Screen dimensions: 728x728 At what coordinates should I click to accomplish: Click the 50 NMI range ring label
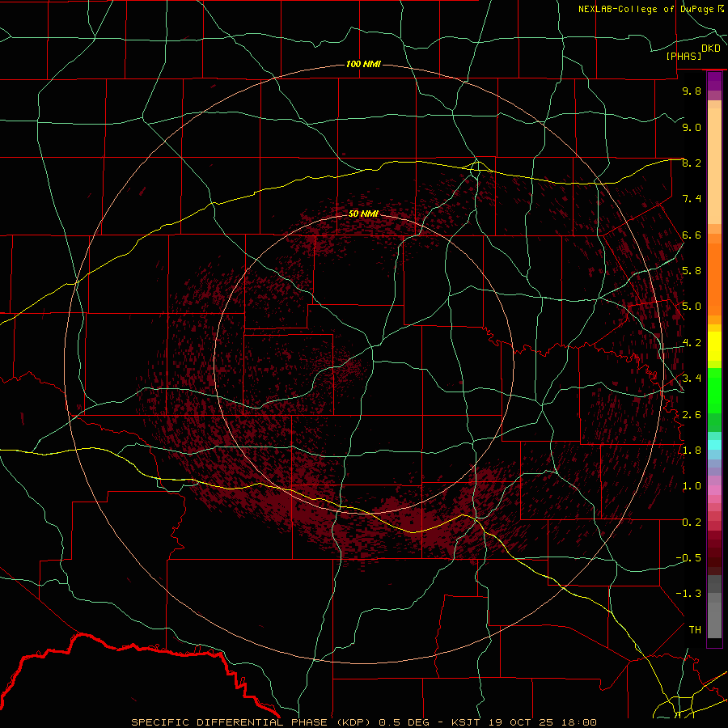pyautogui.click(x=363, y=214)
